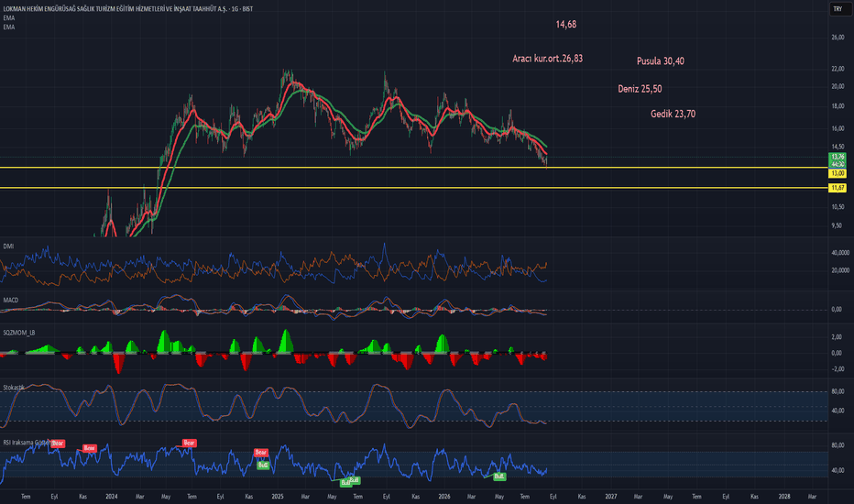Select the Gedik 23,70 annotation

pyautogui.click(x=673, y=114)
